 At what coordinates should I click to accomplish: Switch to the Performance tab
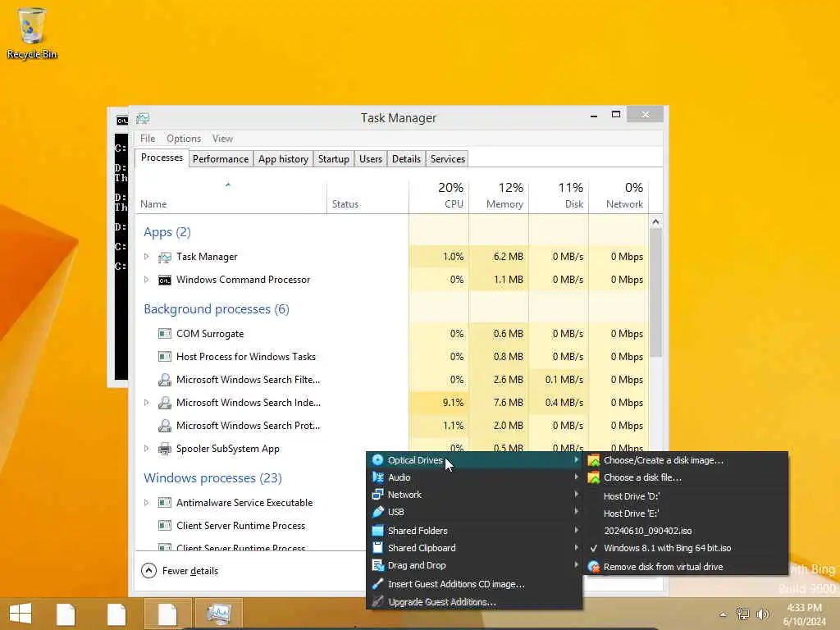tap(221, 159)
